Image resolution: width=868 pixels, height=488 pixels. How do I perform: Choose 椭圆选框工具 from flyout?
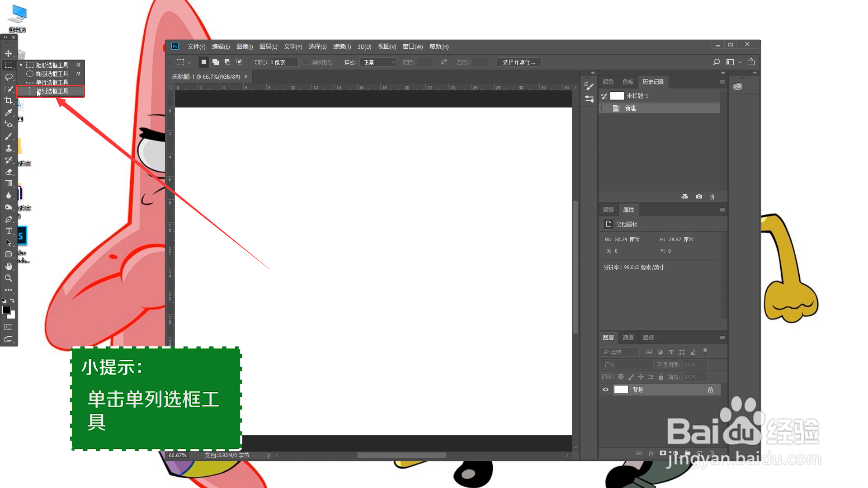click(x=52, y=74)
